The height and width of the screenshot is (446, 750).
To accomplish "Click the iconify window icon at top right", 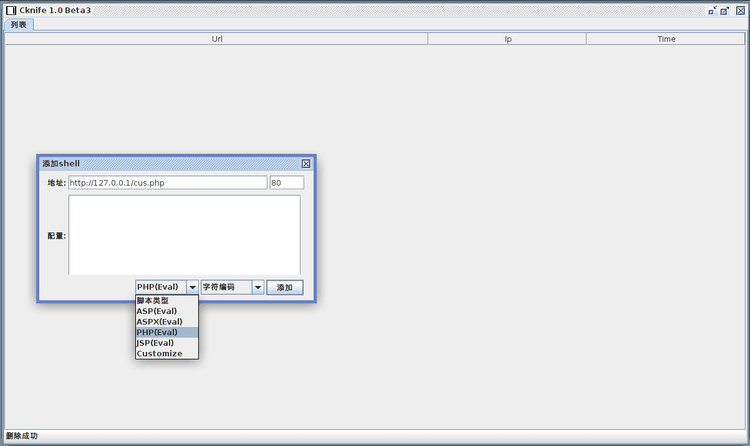I will [x=712, y=10].
